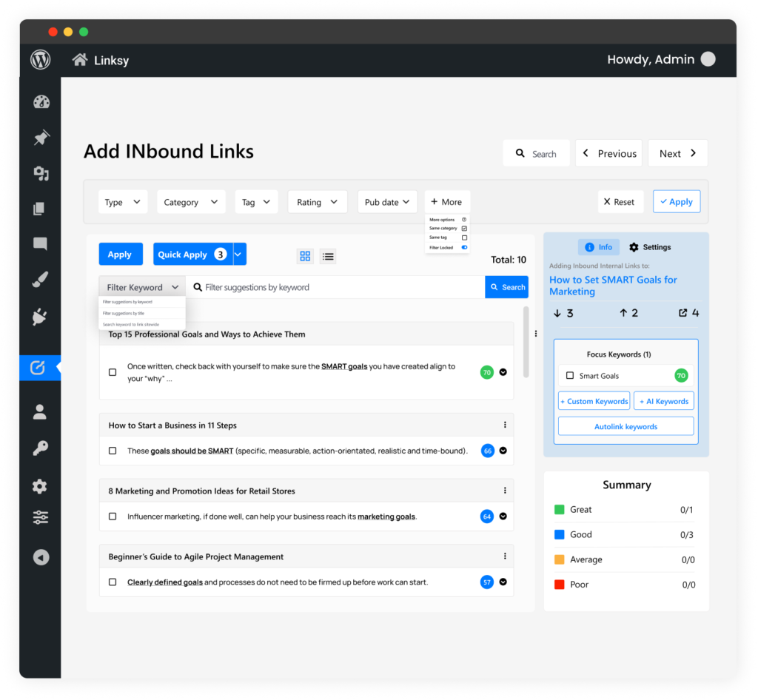This screenshot has height=700, width=758.
Task: Click the external links count icon showing 4
Action: [689, 312]
